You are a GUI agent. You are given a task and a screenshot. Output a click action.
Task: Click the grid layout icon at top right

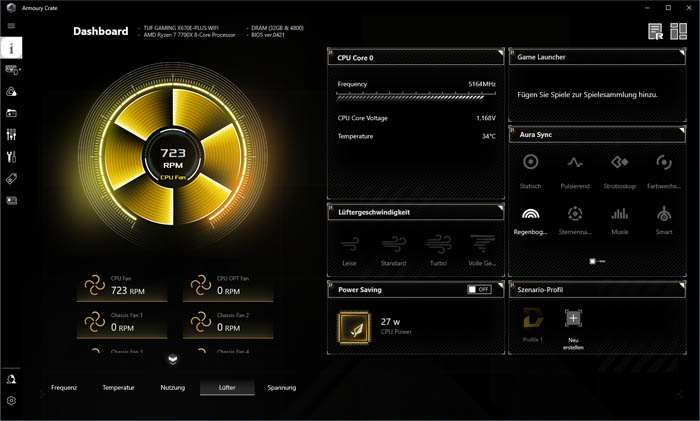[x=678, y=31]
